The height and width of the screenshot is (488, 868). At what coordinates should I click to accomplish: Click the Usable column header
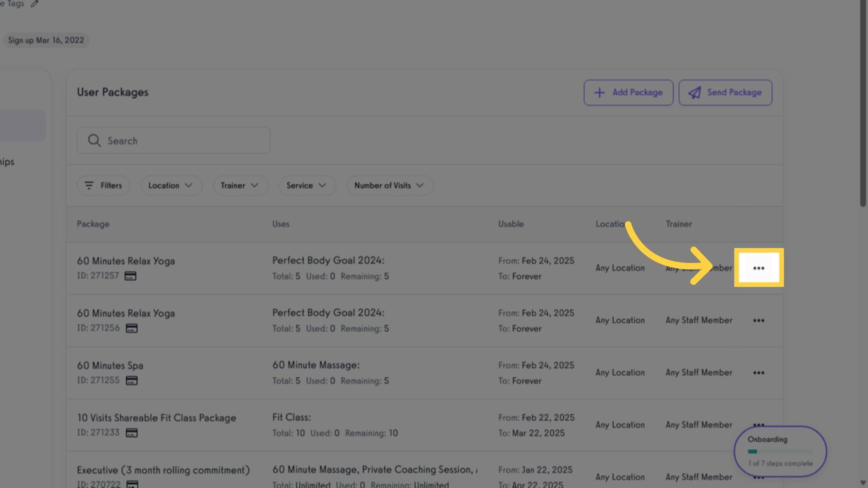[511, 224]
